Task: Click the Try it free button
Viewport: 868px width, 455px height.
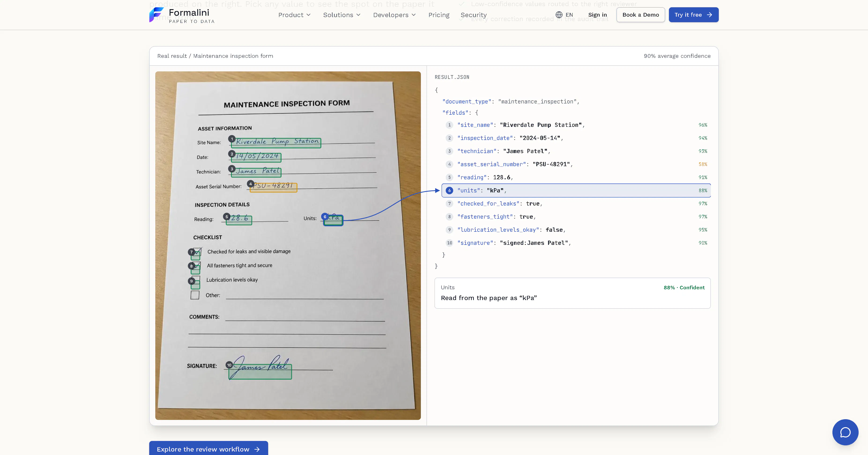Action: (694, 15)
